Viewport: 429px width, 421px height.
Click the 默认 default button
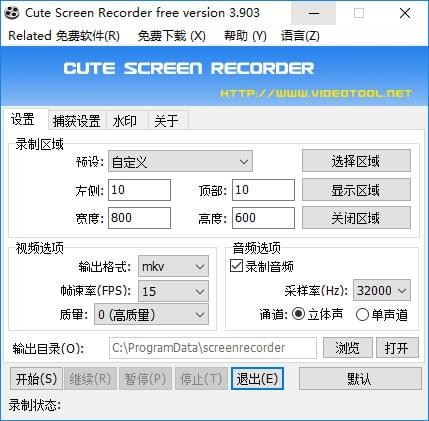click(360, 379)
